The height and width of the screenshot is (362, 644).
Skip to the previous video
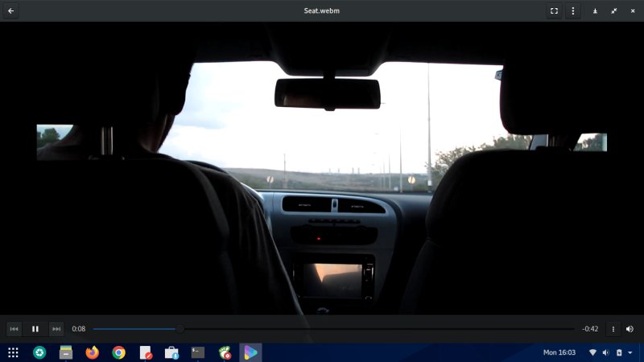coord(14,329)
